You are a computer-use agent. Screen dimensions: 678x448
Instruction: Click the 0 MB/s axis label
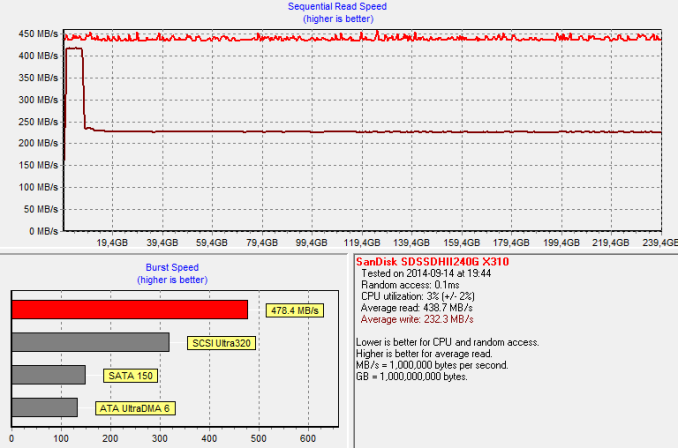tap(43, 231)
